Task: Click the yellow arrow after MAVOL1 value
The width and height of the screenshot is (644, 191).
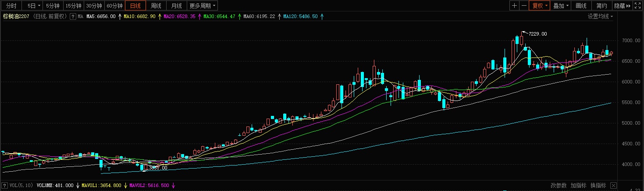Action: pyautogui.click(x=126, y=185)
